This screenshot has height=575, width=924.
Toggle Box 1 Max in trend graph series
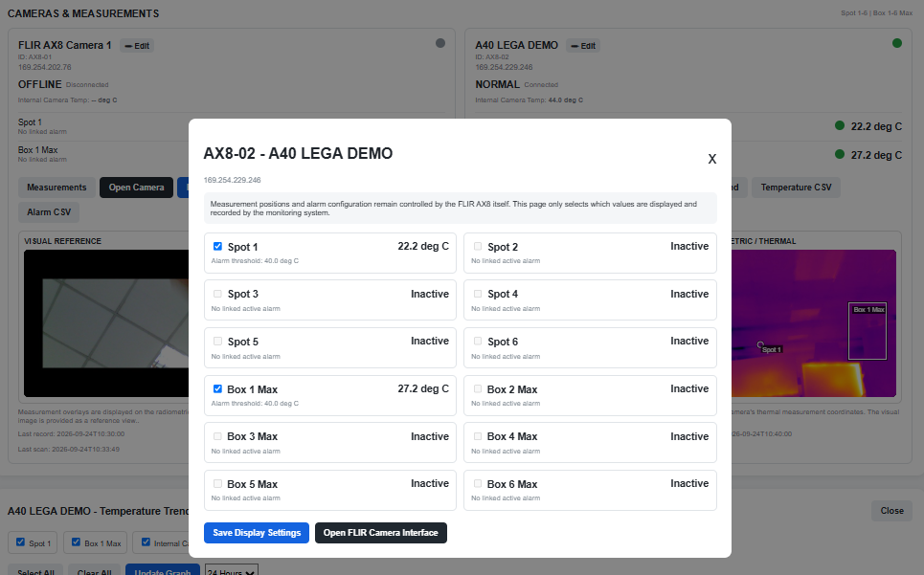click(76, 542)
